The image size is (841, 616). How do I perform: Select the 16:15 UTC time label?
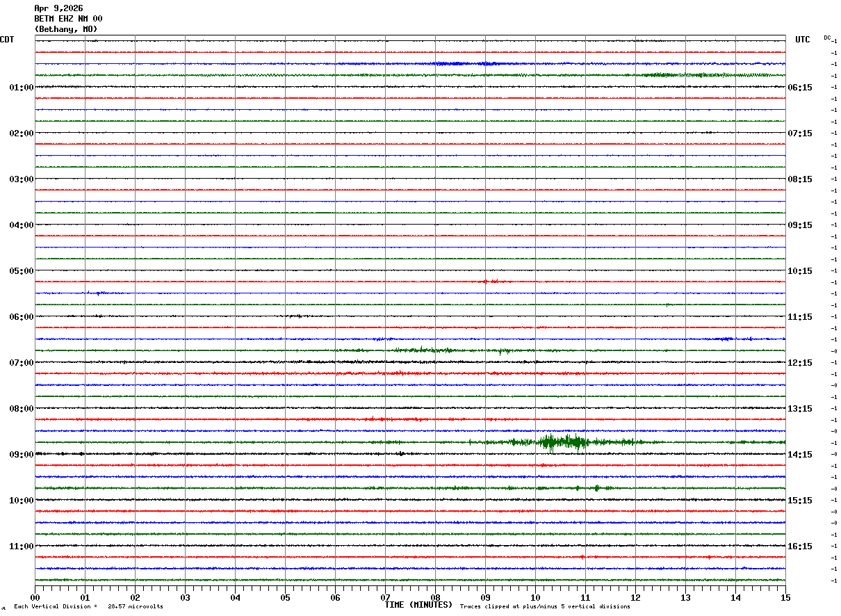(800, 546)
